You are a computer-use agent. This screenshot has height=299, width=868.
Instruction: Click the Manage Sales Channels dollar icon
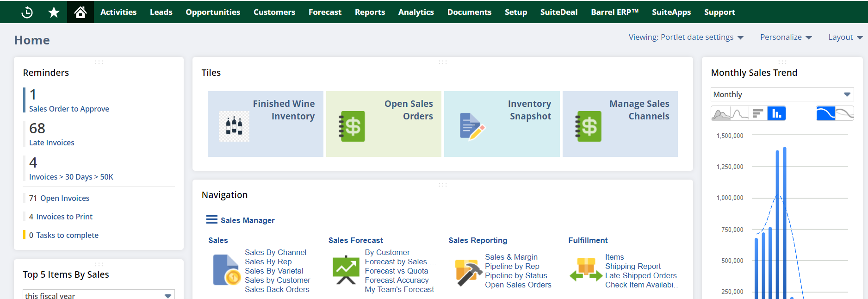pyautogui.click(x=589, y=126)
